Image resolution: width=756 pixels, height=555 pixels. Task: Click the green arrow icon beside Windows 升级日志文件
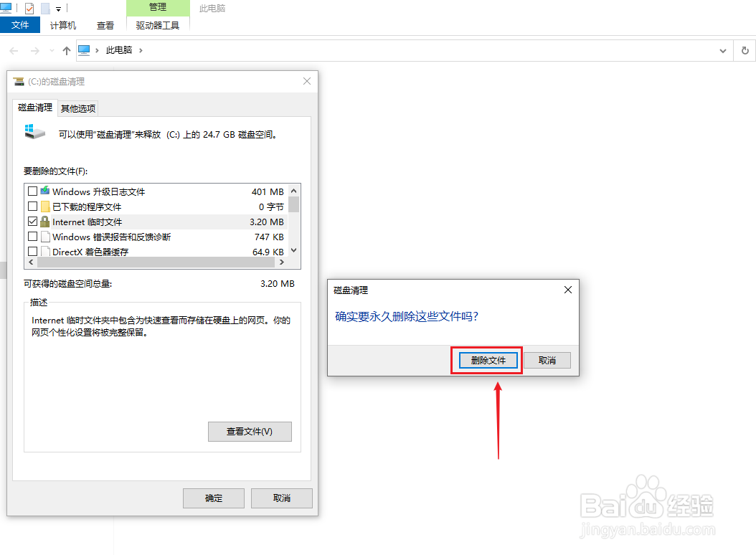pyautogui.click(x=45, y=191)
